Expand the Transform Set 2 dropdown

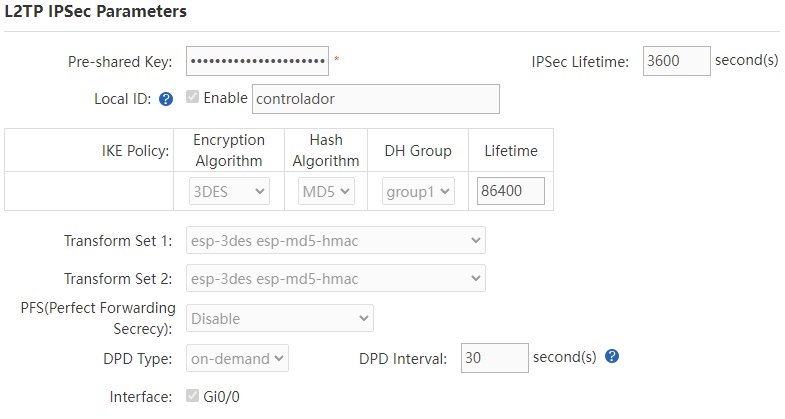tap(337, 278)
